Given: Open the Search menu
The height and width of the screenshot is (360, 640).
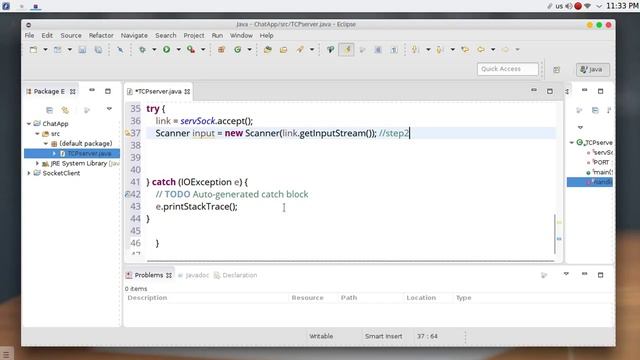Looking at the screenshot, I should [166, 36].
